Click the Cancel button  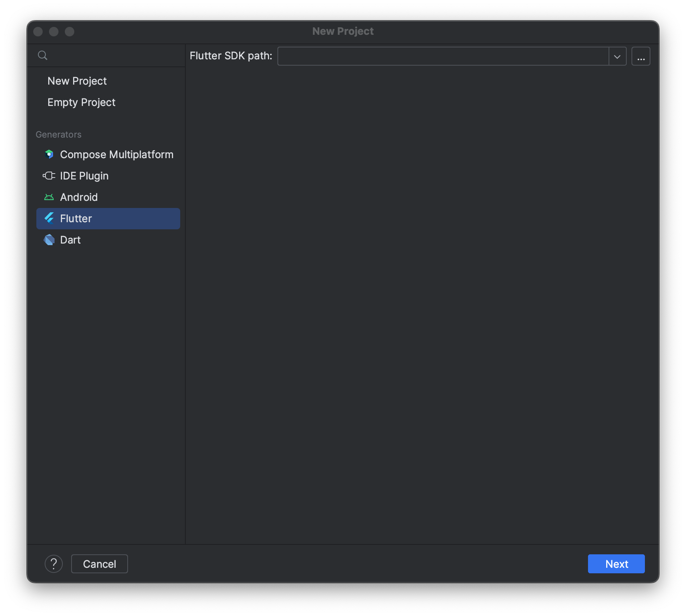pos(100,563)
